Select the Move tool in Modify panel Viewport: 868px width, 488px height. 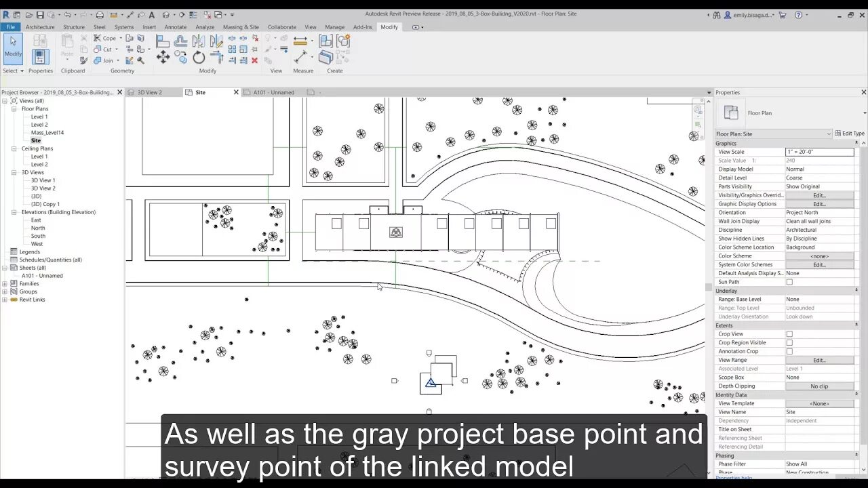click(163, 58)
